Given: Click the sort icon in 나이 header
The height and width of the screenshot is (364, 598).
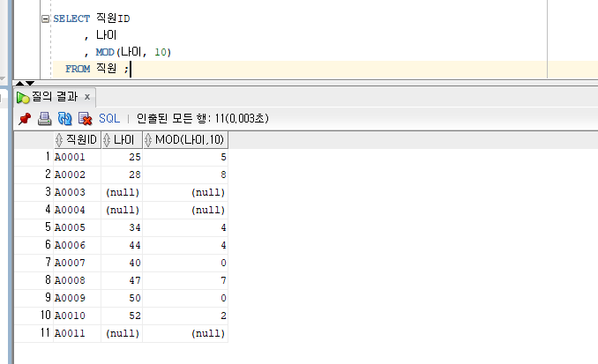Looking at the screenshot, I should pyautogui.click(x=107, y=140).
